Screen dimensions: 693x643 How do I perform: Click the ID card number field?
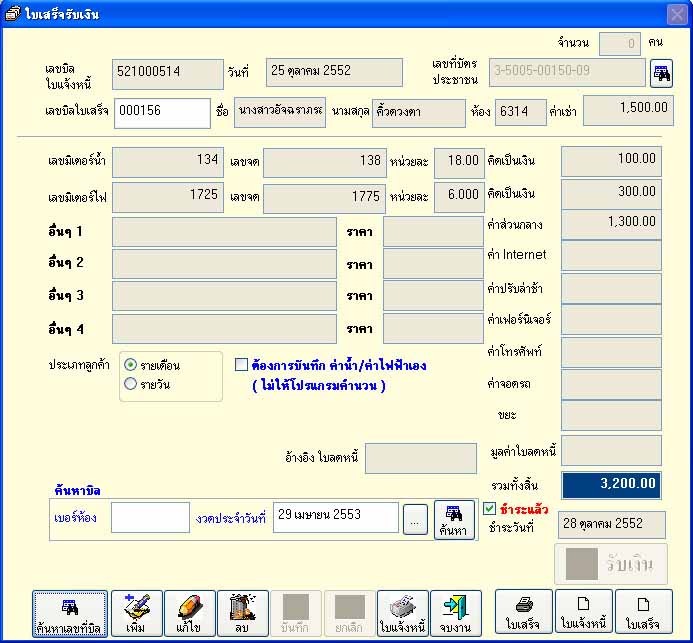pyautogui.click(x=567, y=72)
